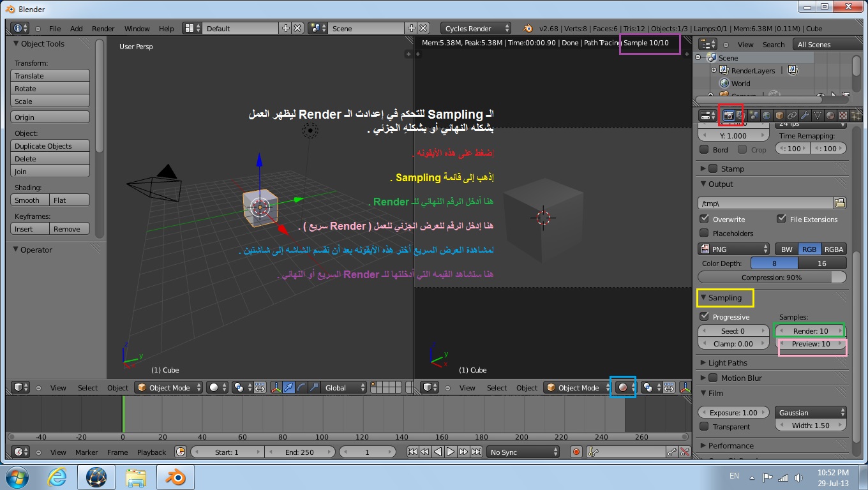Open the Render properties tab (camera icon)
The width and height of the screenshot is (868, 490).
click(x=728, y=115)
